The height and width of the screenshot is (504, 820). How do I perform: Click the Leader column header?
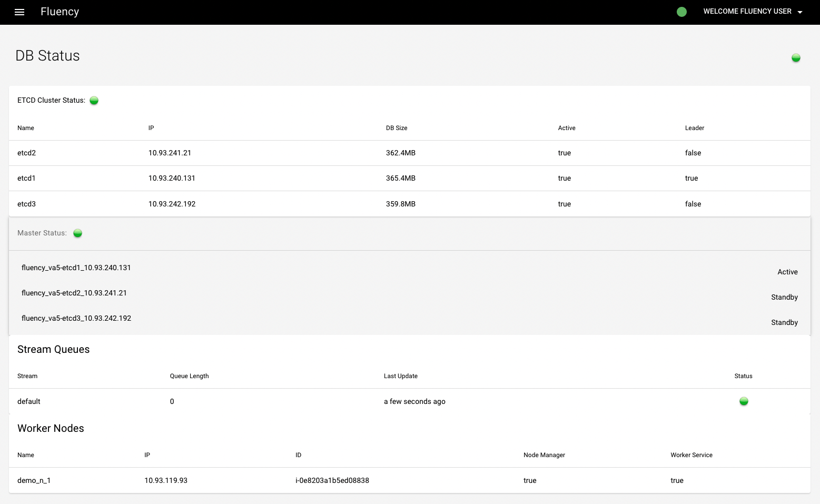pos(695,128)
